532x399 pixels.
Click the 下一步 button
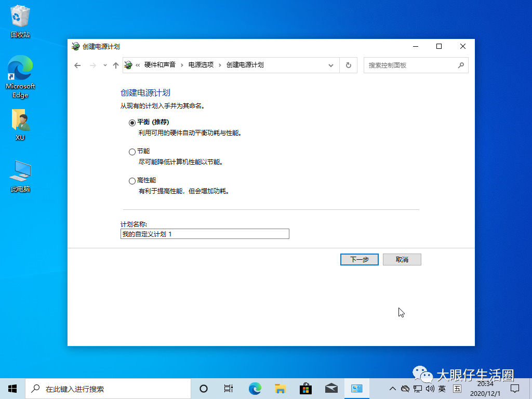coord(360,260)
